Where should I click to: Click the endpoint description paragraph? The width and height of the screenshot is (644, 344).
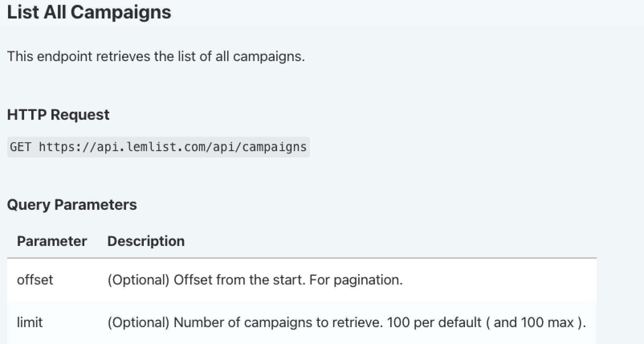tap(156, 56)
